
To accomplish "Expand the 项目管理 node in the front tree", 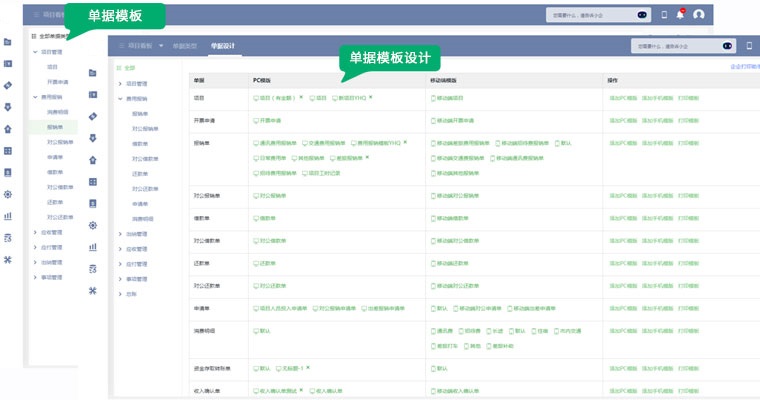I will 120,83.
